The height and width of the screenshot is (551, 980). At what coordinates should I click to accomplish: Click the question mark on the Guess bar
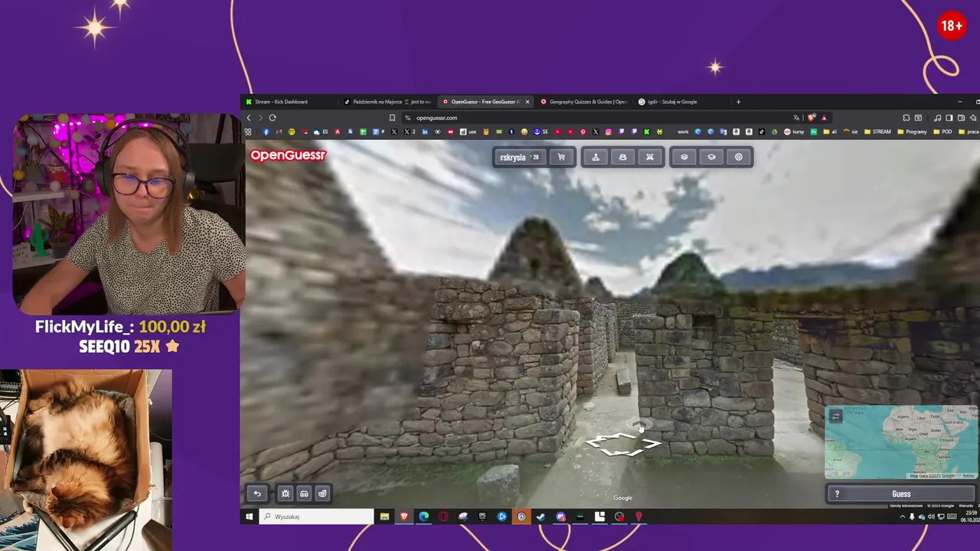[837, 494]
